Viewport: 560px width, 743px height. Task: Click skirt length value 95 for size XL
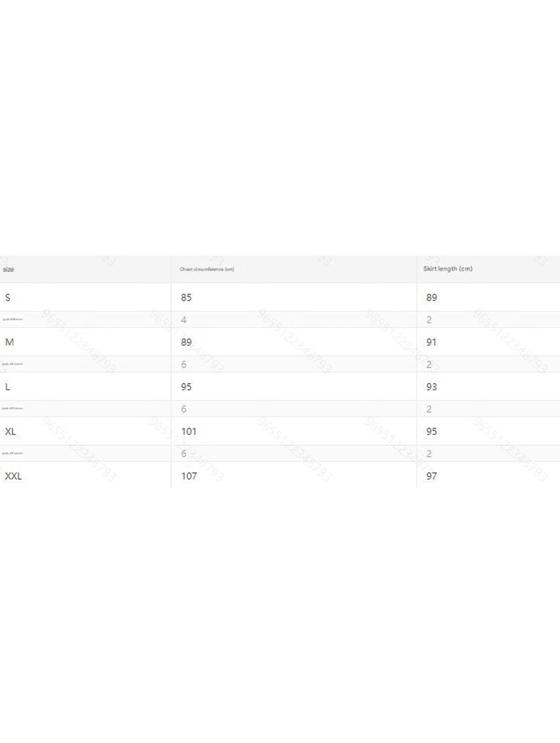click(431, 431)
